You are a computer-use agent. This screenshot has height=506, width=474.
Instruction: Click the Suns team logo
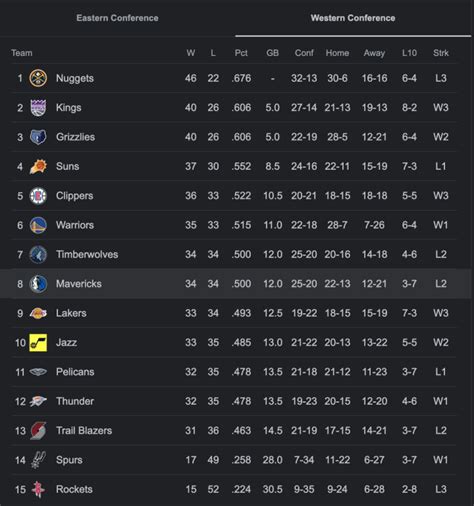point(38,166)
